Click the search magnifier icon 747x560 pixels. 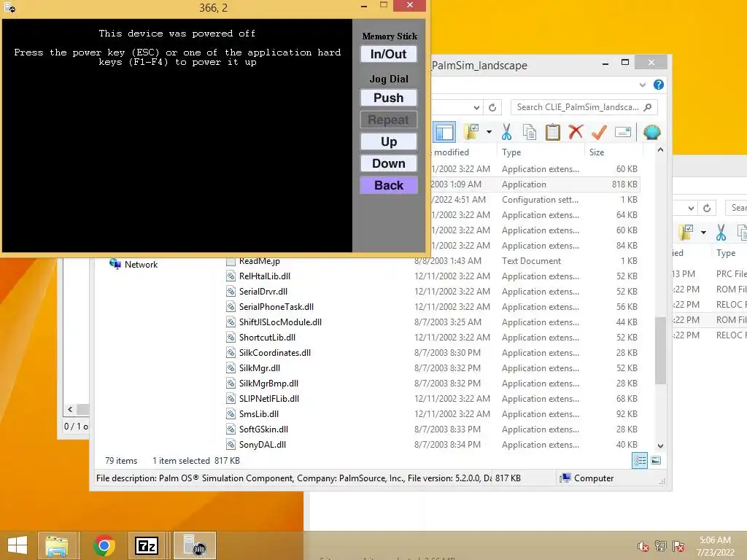pos(648,107)
